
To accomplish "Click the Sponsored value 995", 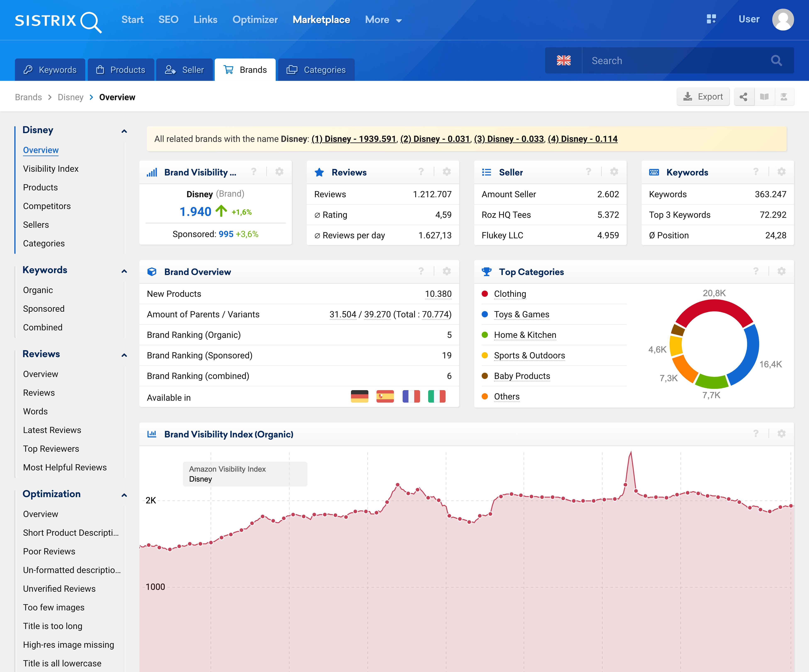I will tap(226, 234).
